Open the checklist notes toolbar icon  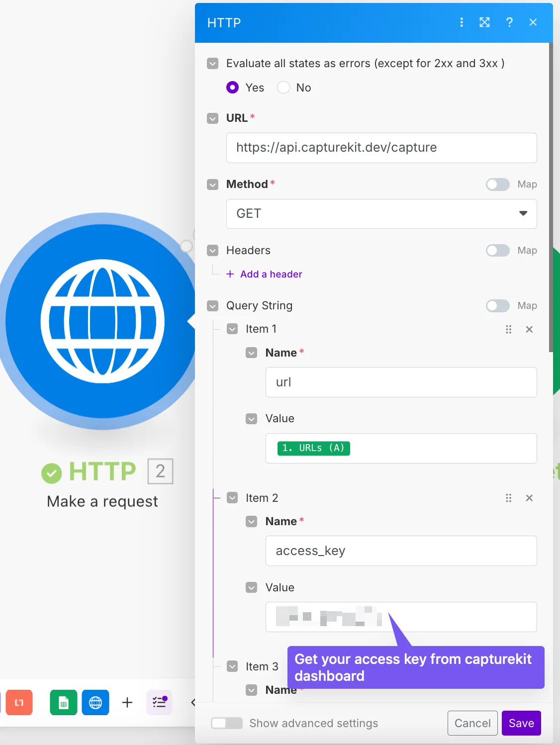(159, 702)
